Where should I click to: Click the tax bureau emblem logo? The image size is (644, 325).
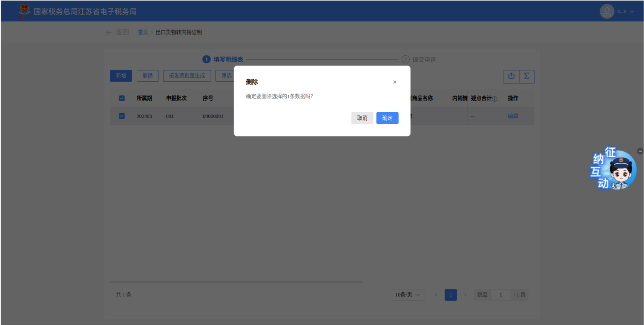click(25, 11)
